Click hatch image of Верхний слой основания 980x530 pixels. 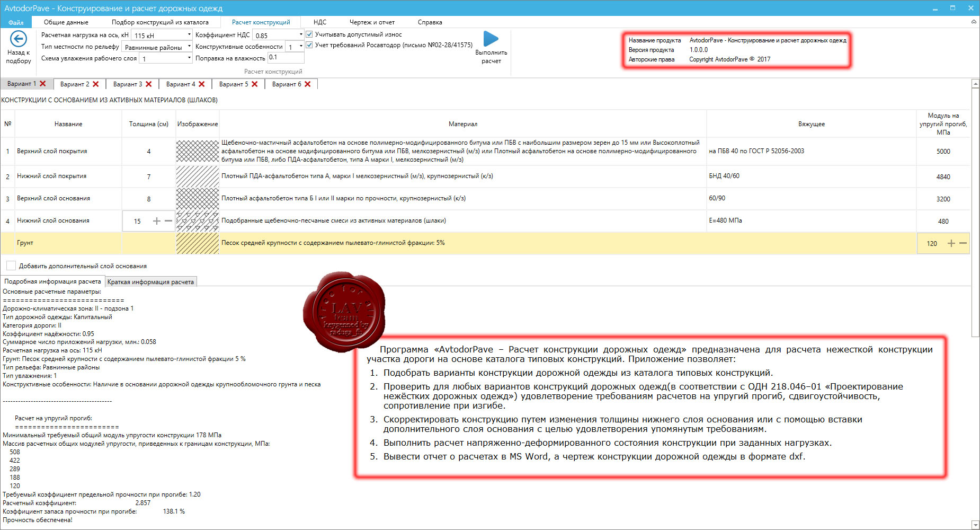point(198,199)
